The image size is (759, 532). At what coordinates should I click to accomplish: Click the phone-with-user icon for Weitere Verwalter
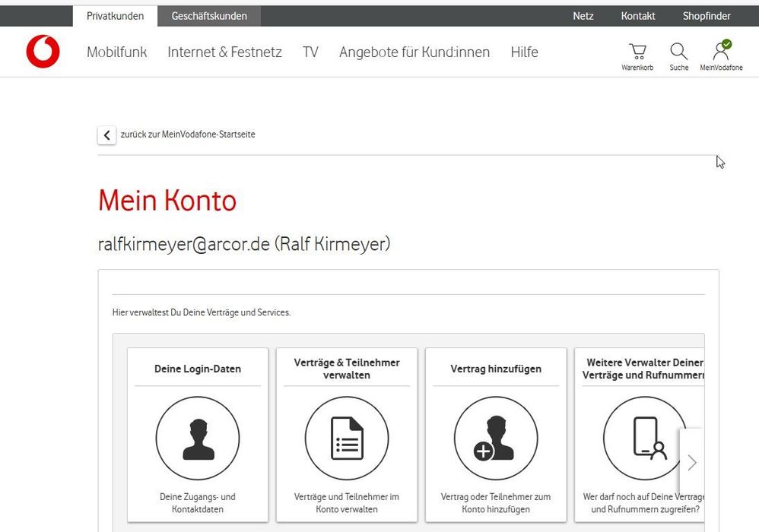tap(645, 439)
